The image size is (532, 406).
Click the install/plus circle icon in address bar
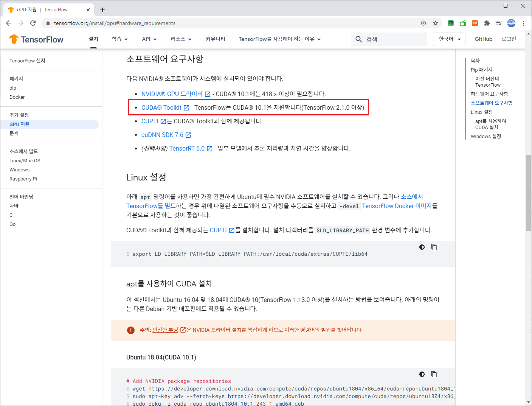(x=423, y=23)
